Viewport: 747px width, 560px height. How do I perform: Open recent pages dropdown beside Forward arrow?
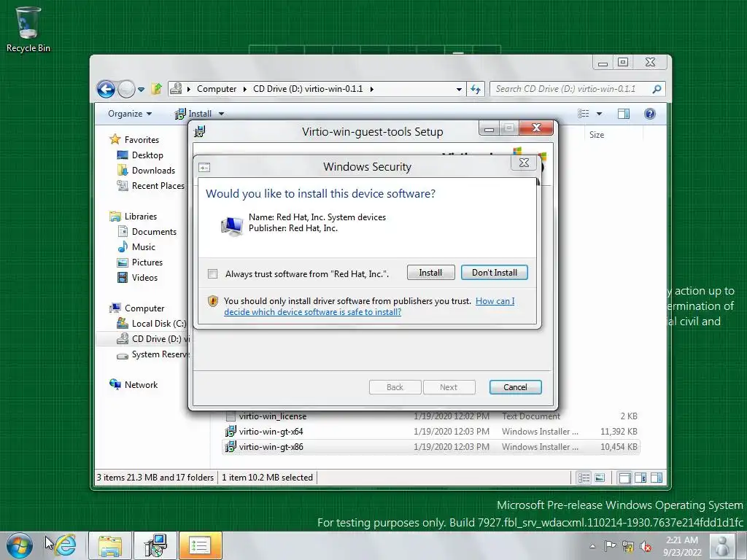(141, 89)
